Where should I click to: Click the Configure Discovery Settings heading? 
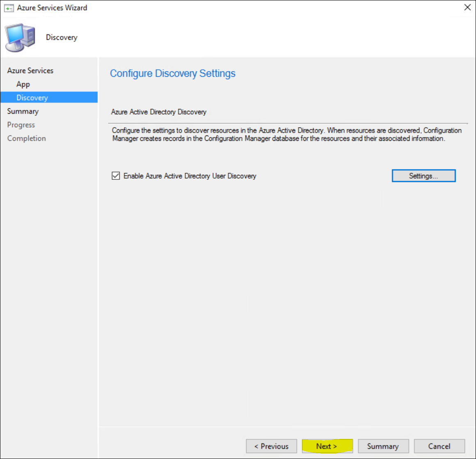pyautogui.click(x=173, y=73)
